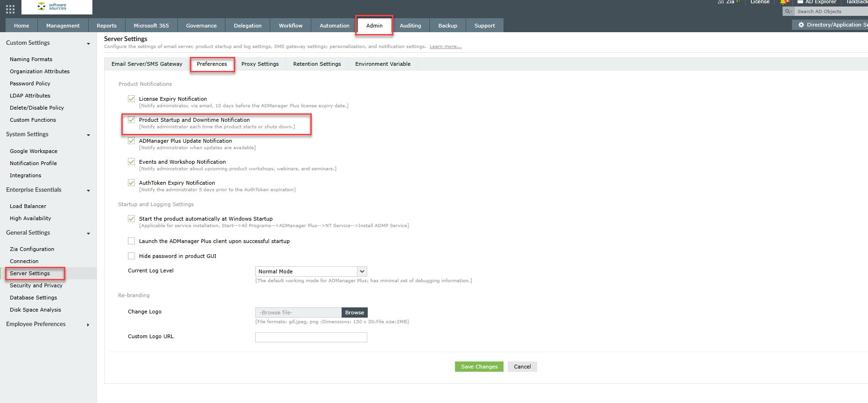Image resolution: width=868 pixels, height=403 pixels.
Task: Expand the Employee Preferences section
Action: pos(88,325)
